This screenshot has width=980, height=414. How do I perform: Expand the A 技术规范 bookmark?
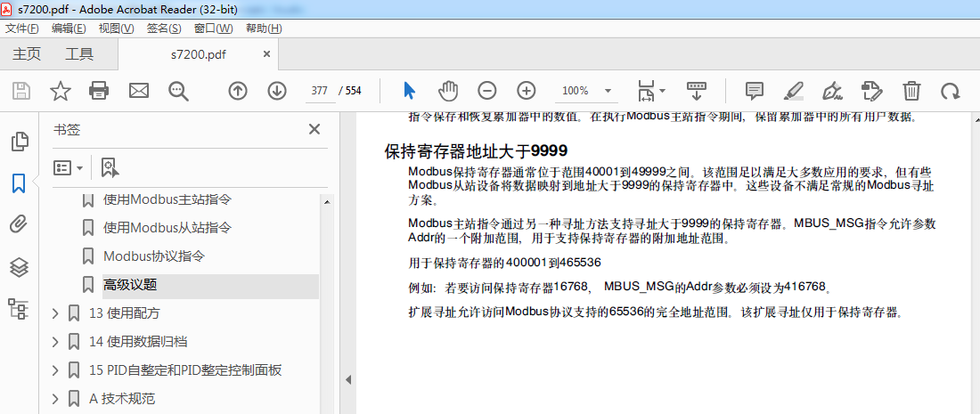(x=55, y=399)
